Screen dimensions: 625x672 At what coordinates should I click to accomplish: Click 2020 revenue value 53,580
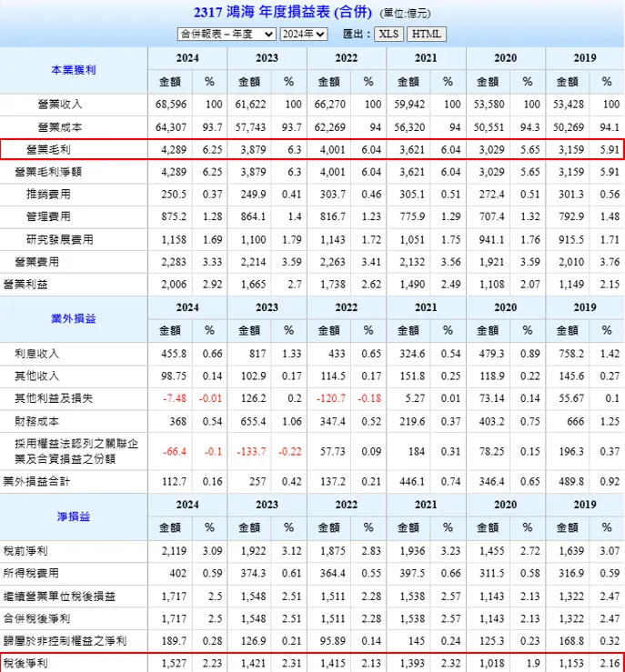[x=489, y=105]
